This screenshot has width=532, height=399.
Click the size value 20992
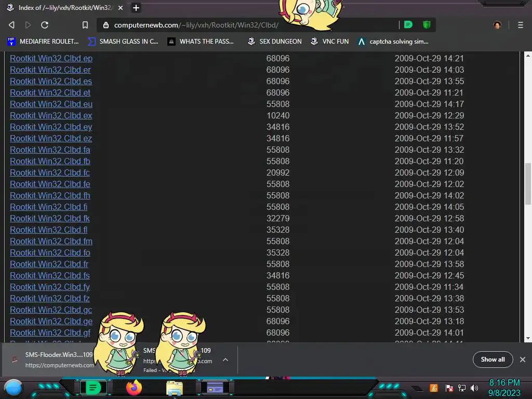point(278,172)
